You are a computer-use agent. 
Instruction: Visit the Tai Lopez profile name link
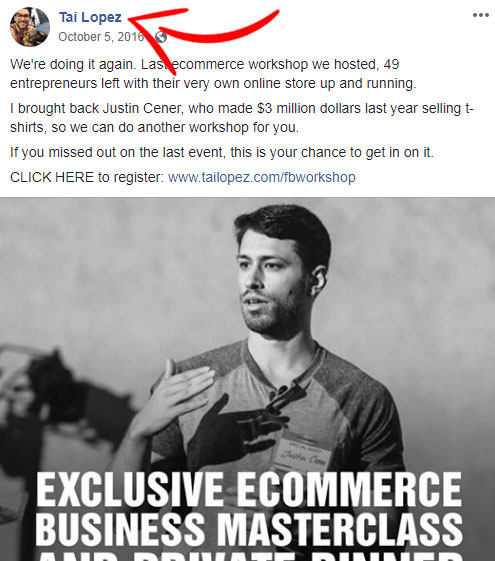[90, 17]
